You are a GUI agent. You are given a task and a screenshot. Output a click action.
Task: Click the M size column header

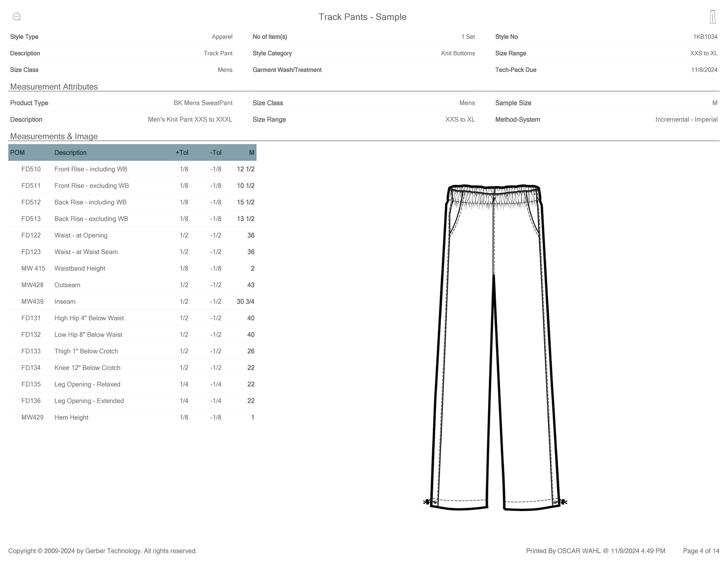[x=251, y=153]
